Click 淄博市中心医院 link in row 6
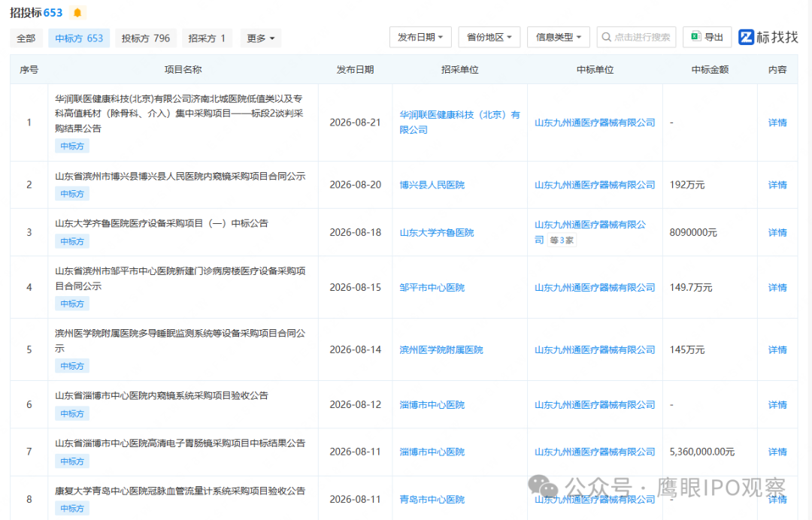This screenshot has width=812, height=520. click(x=432, y=404)
